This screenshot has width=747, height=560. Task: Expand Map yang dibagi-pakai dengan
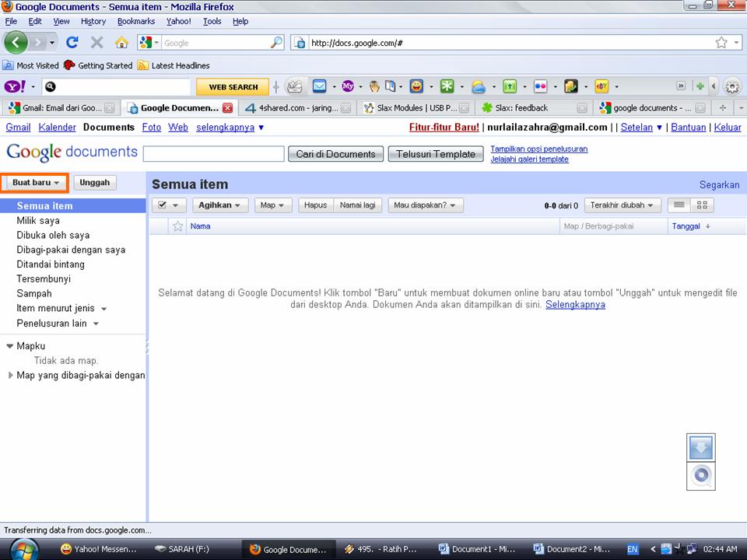coord(10,375)
